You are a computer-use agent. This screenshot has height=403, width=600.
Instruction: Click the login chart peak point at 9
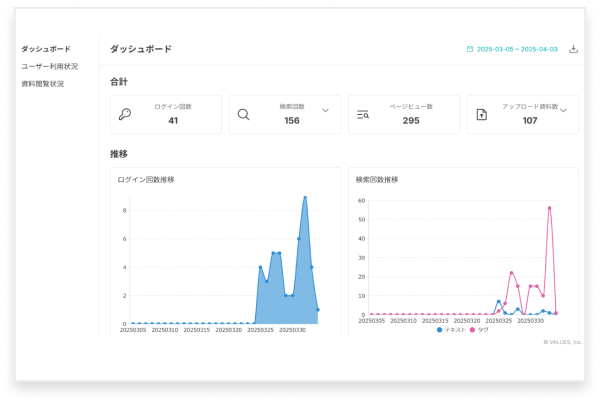[305, 197]
